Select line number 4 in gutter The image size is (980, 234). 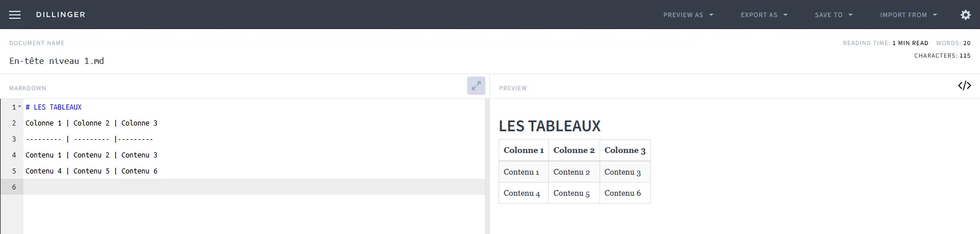[x=14, y=155]
